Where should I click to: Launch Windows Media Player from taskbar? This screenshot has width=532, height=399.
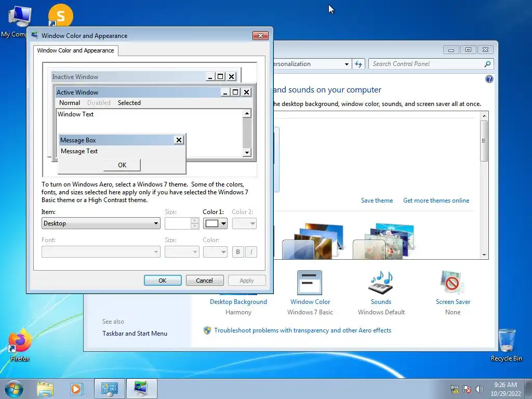point(76,389)
